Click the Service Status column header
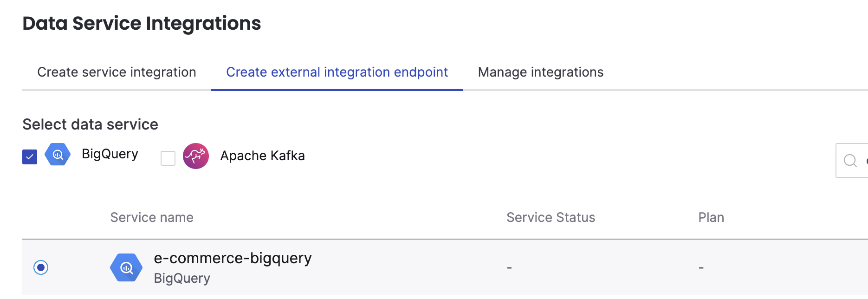 (x=551, y=217)
